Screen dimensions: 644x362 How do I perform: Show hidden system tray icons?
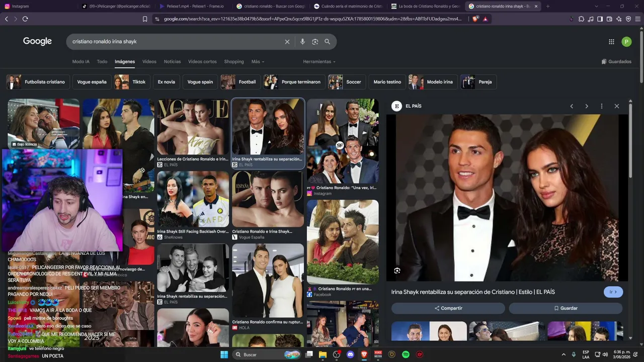(x=563, y=354)
